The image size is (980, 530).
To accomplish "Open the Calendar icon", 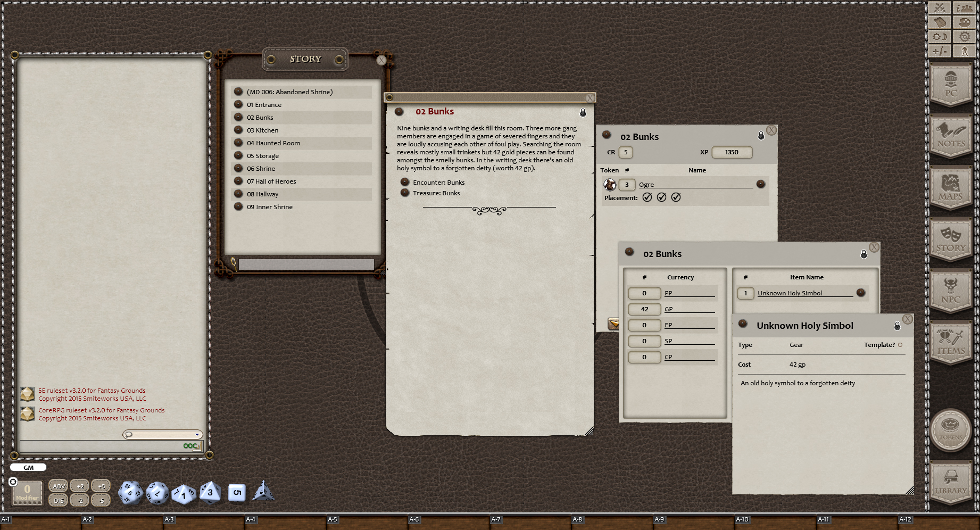I will click(x=939, y=22).
